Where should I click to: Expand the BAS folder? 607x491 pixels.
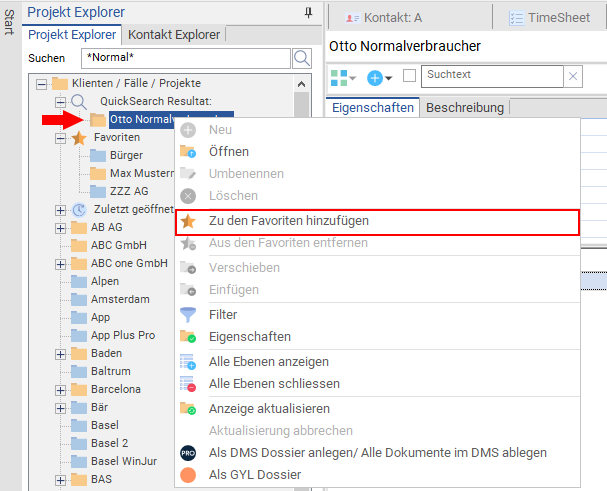pos(60,481)
